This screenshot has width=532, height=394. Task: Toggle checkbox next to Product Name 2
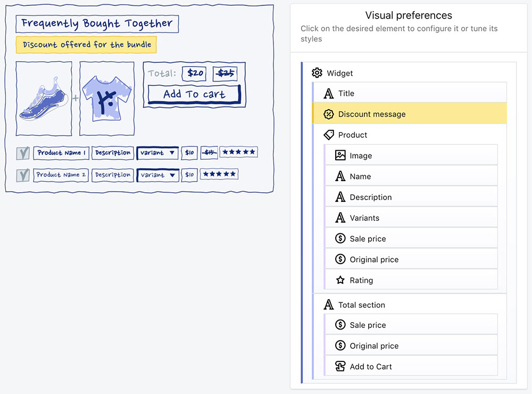click(x=23, y=175)
